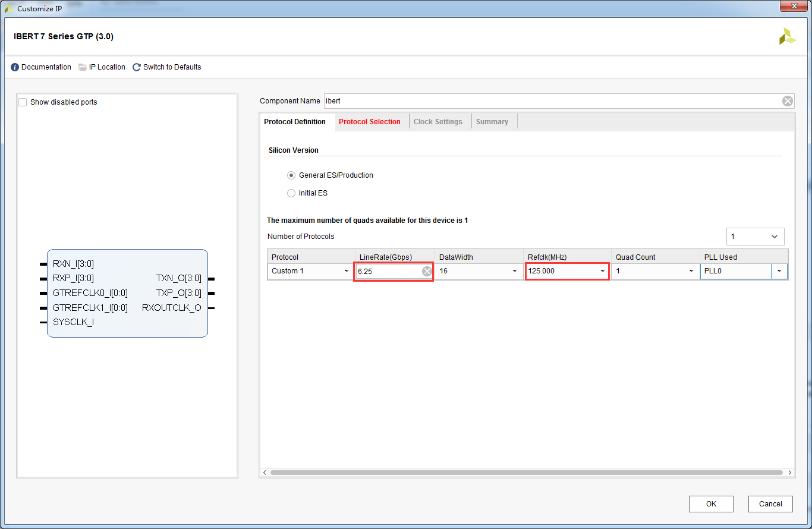The width and height of the screenshot is (812, 529).
Task: Click the IP Location label
Action: coord(107,67)
